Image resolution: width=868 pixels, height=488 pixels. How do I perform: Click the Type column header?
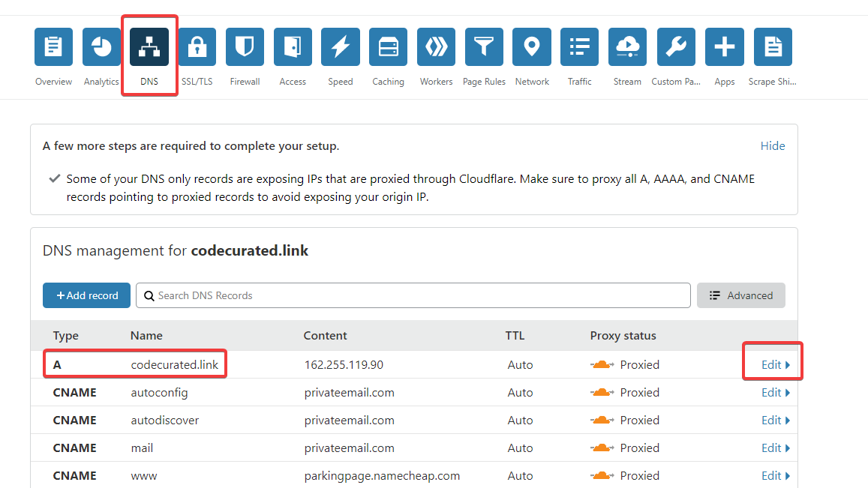(65, 335)
